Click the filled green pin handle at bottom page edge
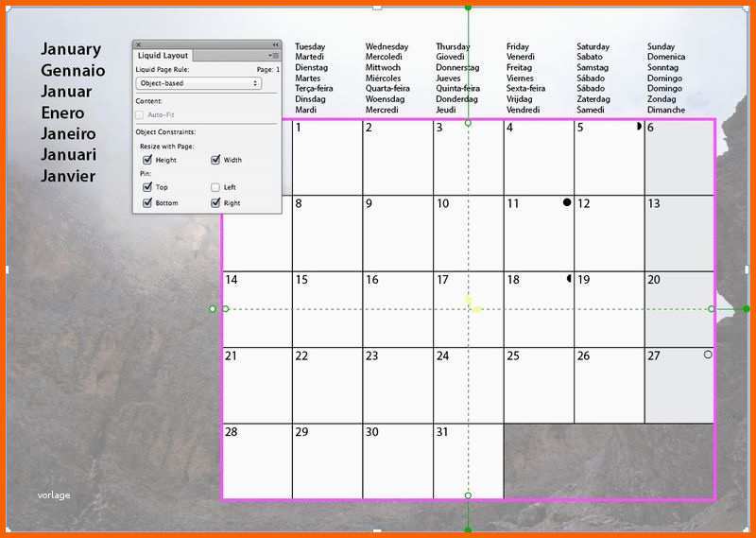756x538 pixels. point(468,530)
